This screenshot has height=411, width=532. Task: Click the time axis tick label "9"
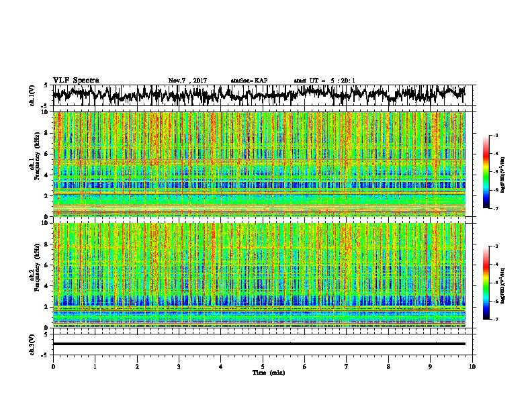tap(430, 366)
